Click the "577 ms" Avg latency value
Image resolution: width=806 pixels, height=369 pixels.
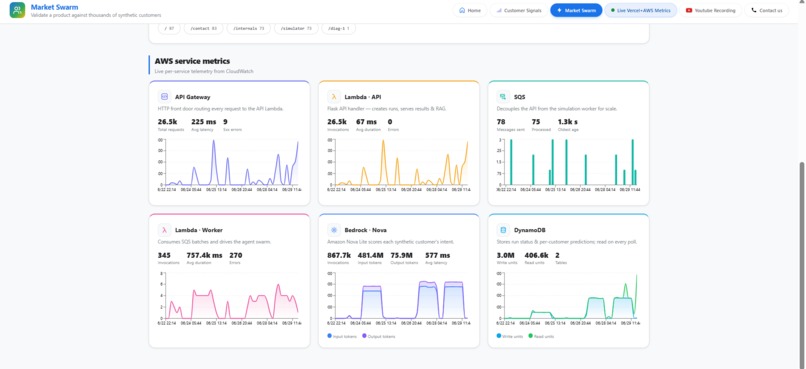pyautogui.click(x=437, y=255)
